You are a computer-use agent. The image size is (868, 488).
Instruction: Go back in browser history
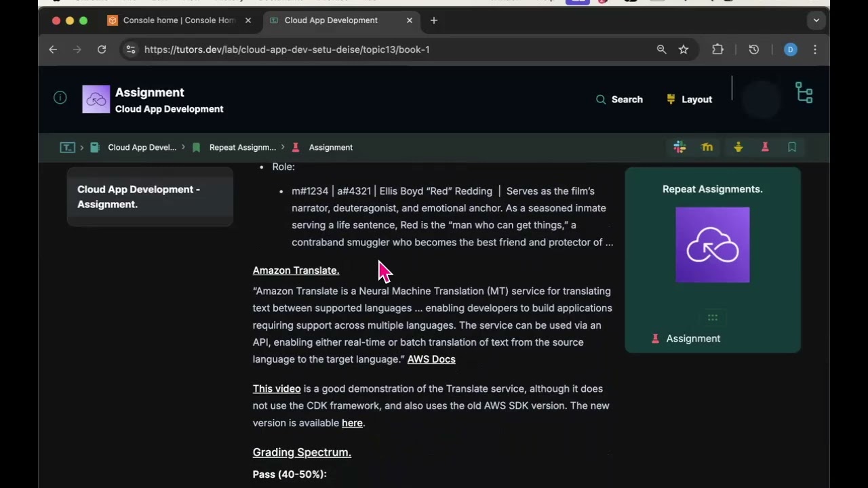tap(53, 49)
